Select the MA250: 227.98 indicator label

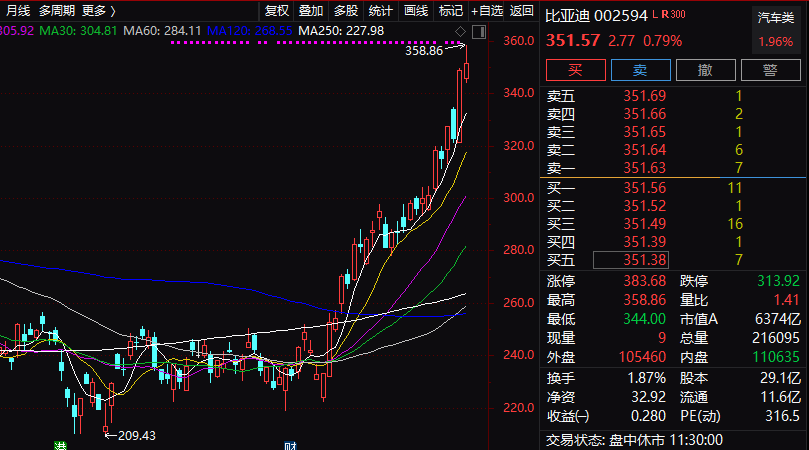[341, 31]
